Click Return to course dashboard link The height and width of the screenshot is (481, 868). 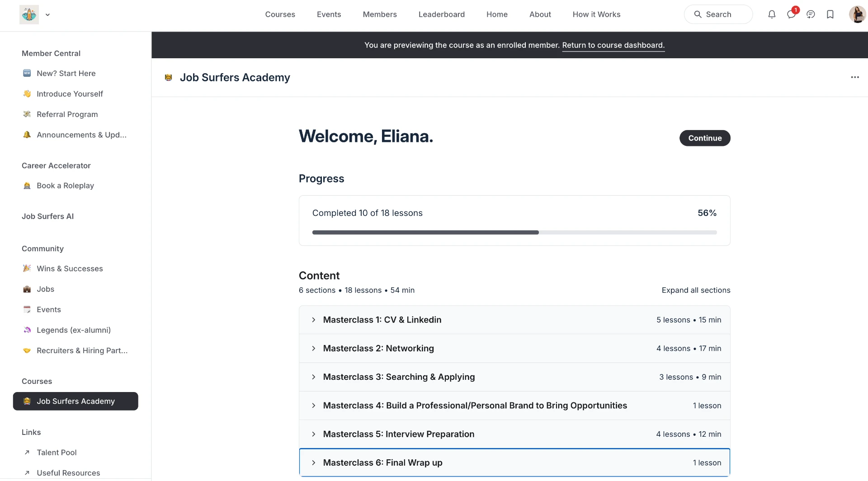(613, 45)
